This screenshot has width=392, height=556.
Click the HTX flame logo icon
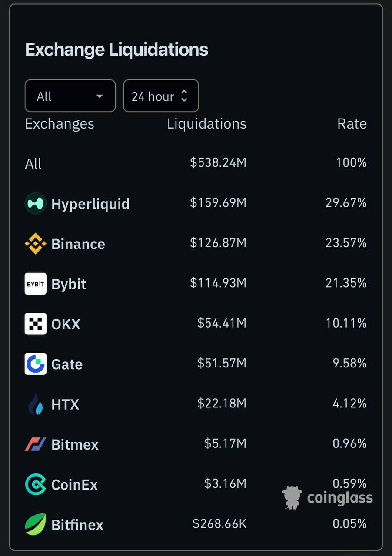tap(35, 404)
